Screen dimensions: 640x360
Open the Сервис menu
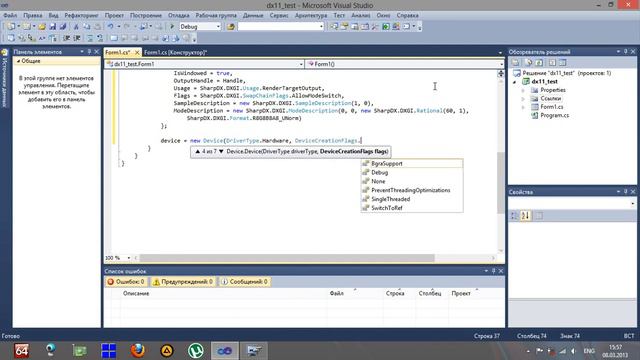click(x=279, y=15)
